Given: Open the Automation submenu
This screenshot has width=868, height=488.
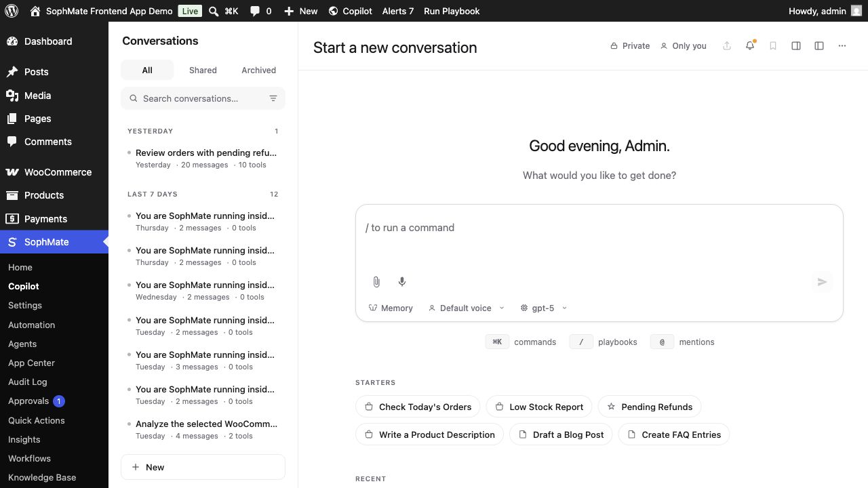Looking at the screenshot, I should coord(31,325).
